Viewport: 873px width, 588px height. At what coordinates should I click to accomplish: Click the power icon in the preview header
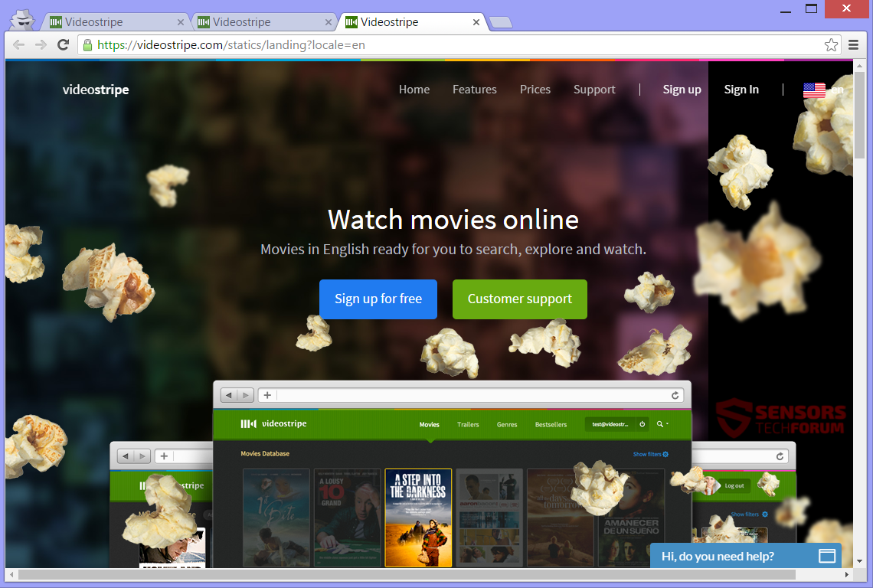point(642,424)
